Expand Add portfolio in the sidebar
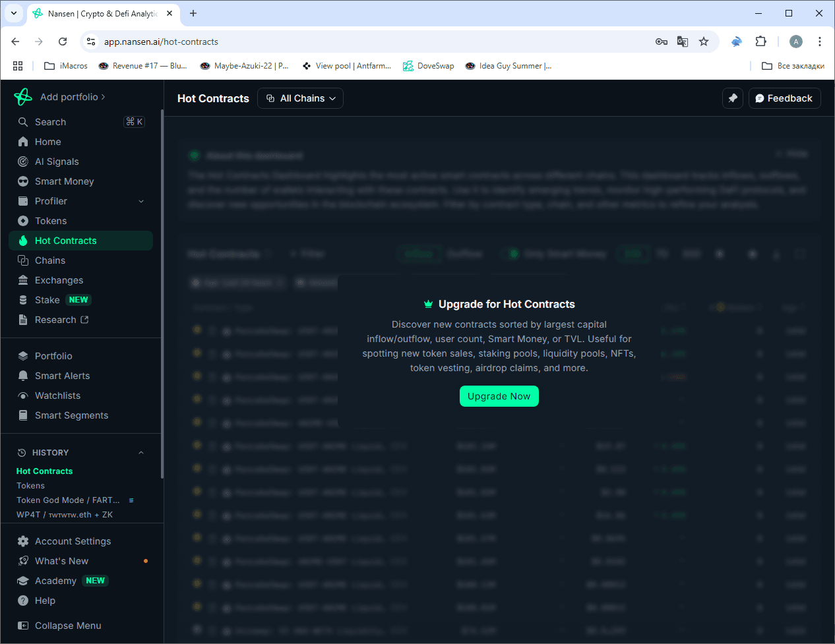The image size is (835, 644). (73, 97)
